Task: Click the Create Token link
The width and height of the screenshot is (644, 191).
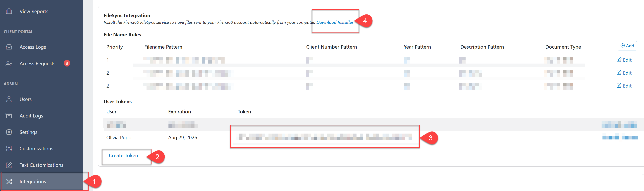Action: tap(123, 156)
